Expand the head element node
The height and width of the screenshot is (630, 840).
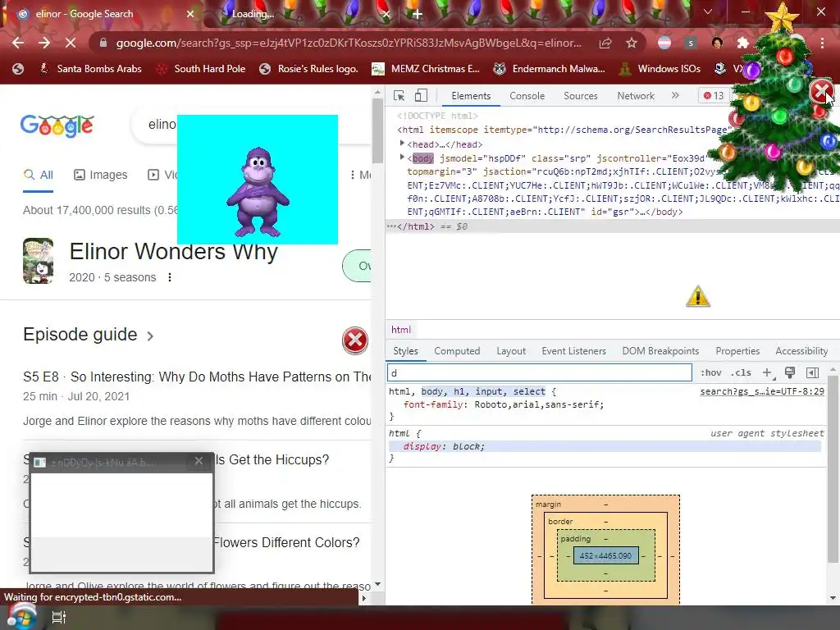click(402, 144)
